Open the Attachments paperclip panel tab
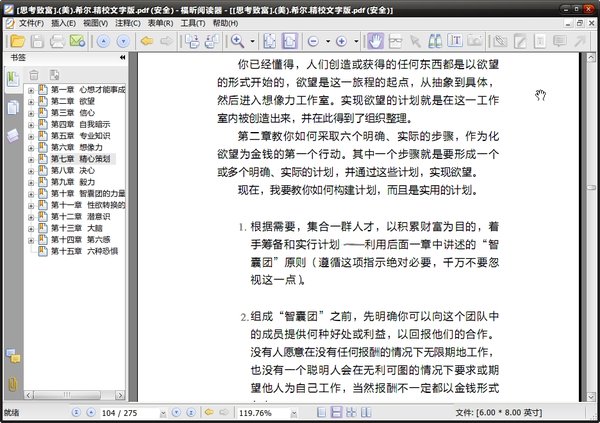Screen dimensions: 600x423 (x=13, y=384)
